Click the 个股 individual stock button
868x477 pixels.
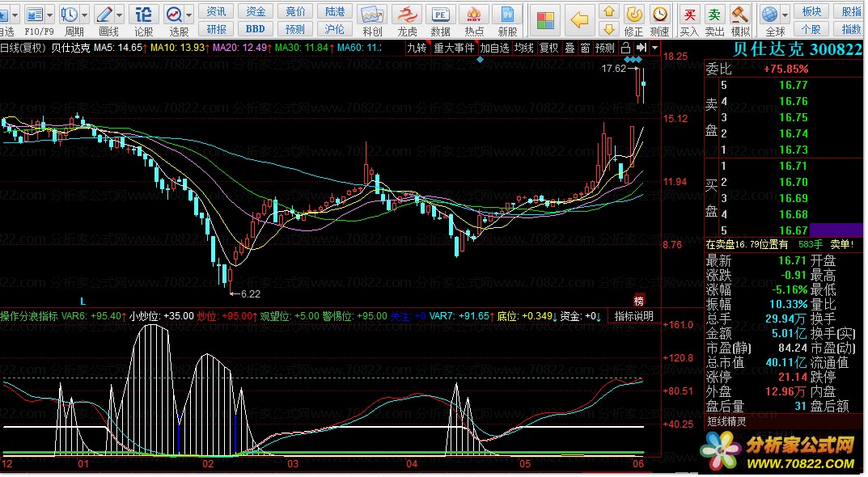click(x=811, y=29)
